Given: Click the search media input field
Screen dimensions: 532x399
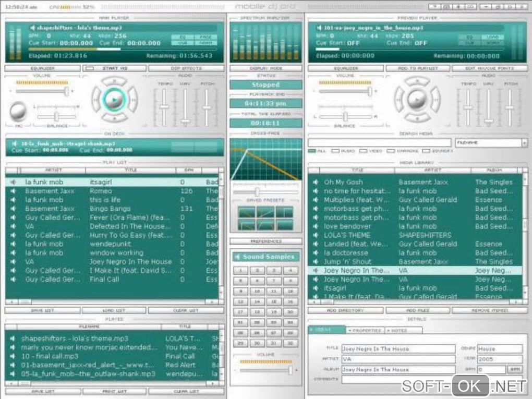Looking at the screenshot, I should [379, 143].
